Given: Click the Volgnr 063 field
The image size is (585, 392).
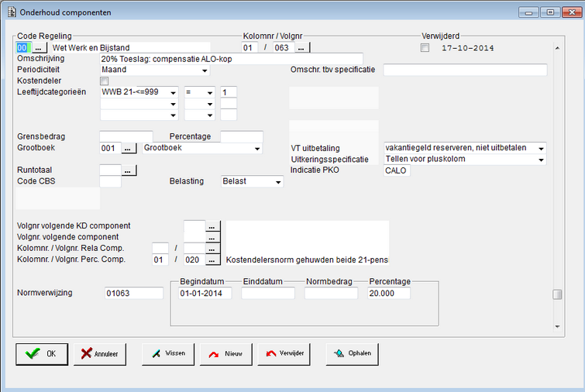Looking at the screenshot, I should point(284,48).
